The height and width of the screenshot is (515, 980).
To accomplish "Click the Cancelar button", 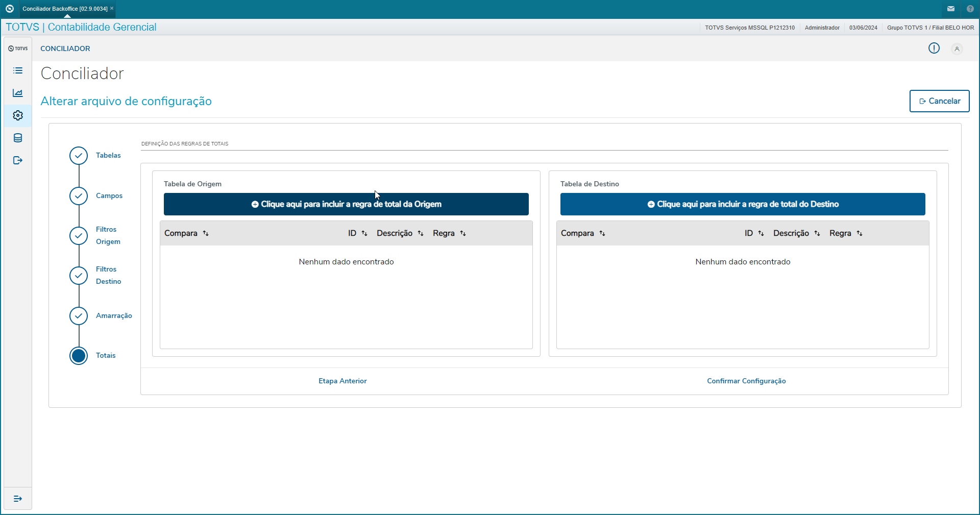I will pos(940,101).
